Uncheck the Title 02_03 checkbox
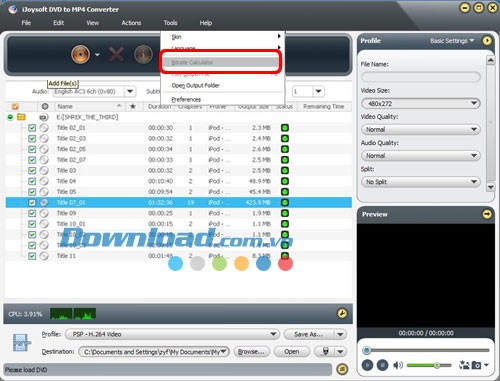 (32, 139)
